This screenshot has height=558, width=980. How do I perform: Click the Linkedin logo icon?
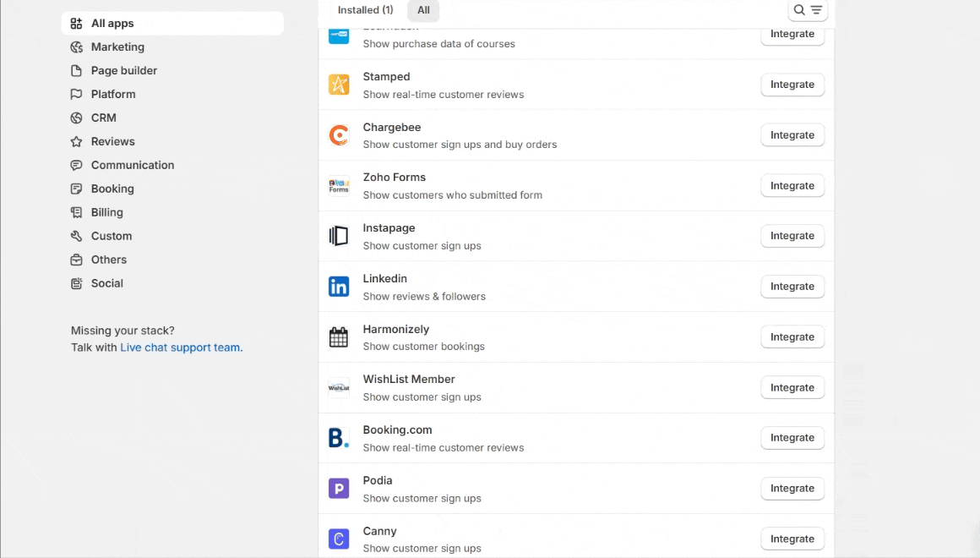point(339,287)
